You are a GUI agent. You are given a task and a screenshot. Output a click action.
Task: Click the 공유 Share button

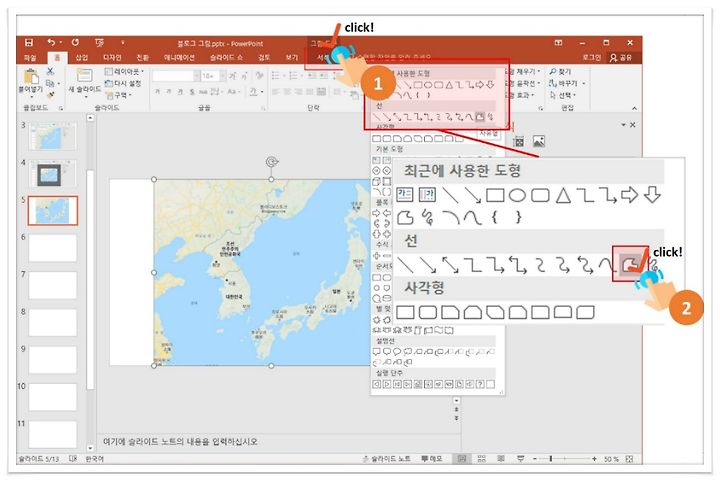(x=621, y=57)
